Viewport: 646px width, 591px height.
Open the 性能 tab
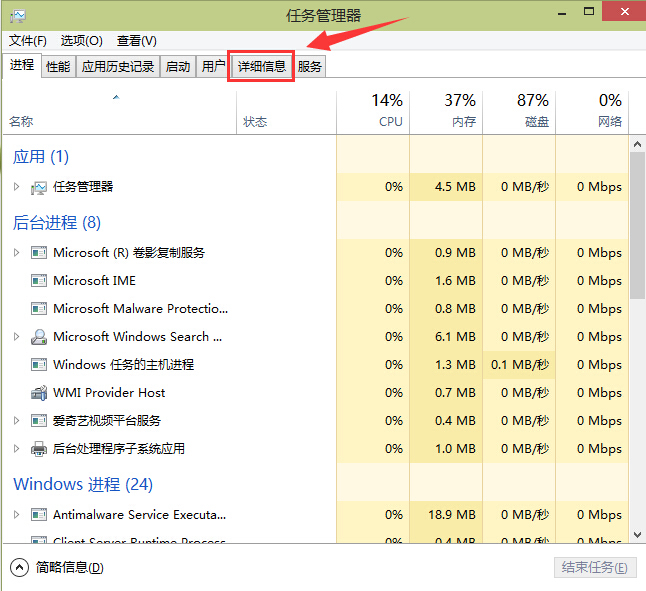58,67
